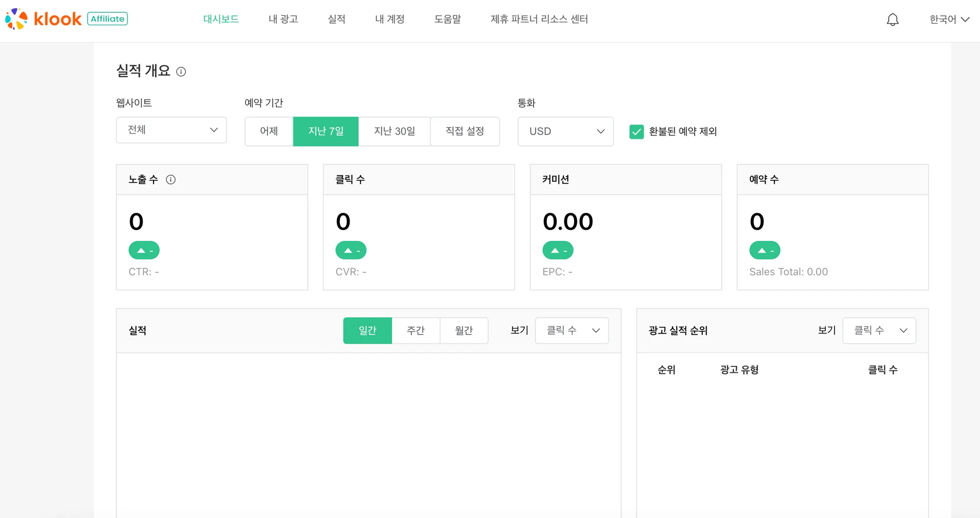Navigate to the 내 광고 menu

tap(283, 19)
